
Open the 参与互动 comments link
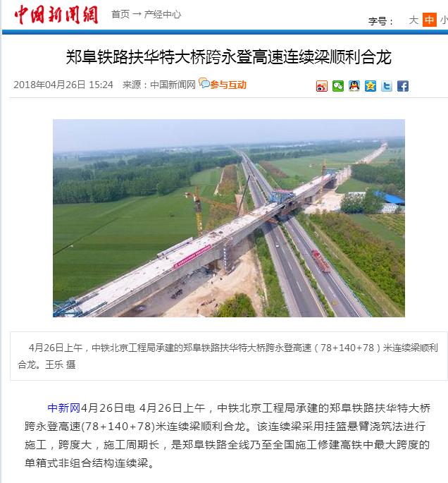228,85
